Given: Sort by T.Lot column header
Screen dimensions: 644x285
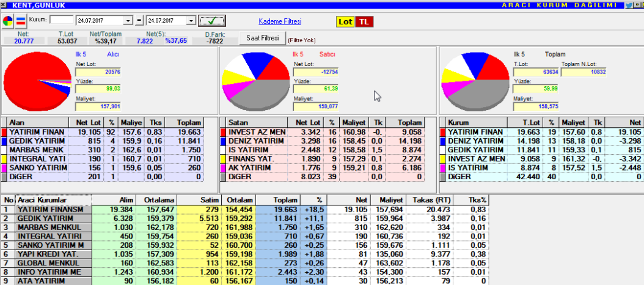Looking at the screenshot, I should pyautogui.click(x=525, y=122).
